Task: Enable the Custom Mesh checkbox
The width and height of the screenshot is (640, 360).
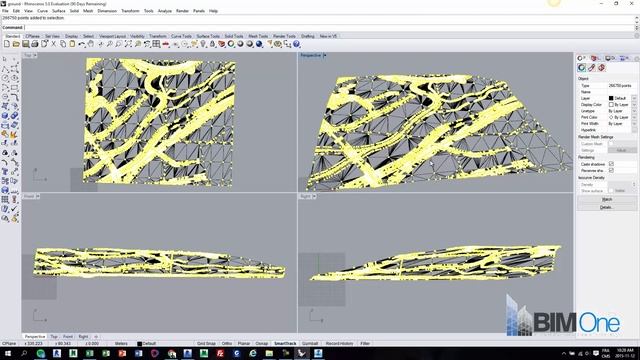Action: point(611,144)
